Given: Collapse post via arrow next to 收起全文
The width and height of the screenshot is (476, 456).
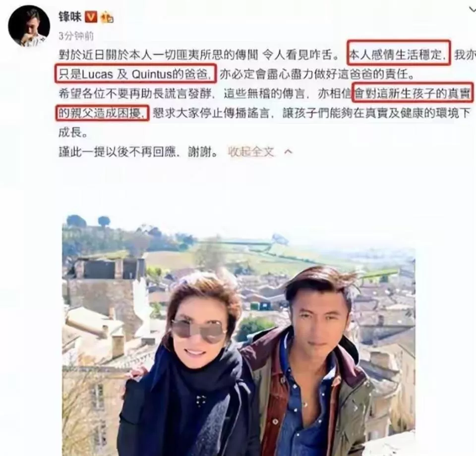Looking at the screenshot, I should pos(288,152).
